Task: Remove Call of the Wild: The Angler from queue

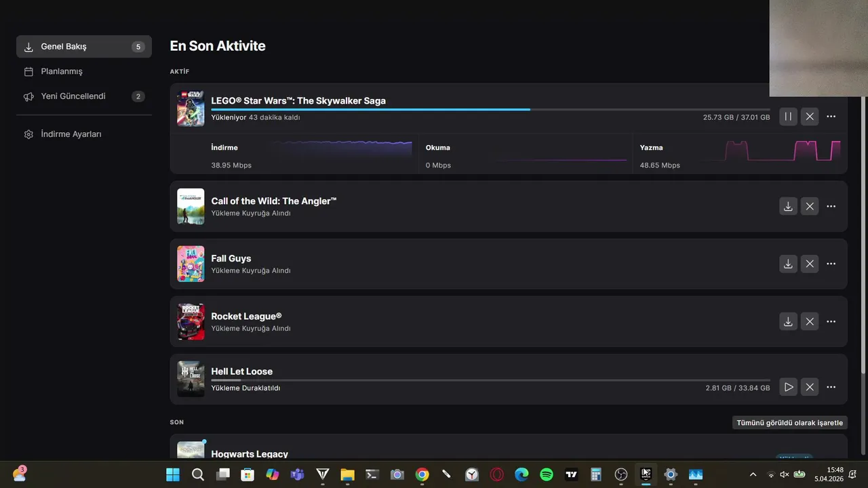Action: [x=810, y=206]
